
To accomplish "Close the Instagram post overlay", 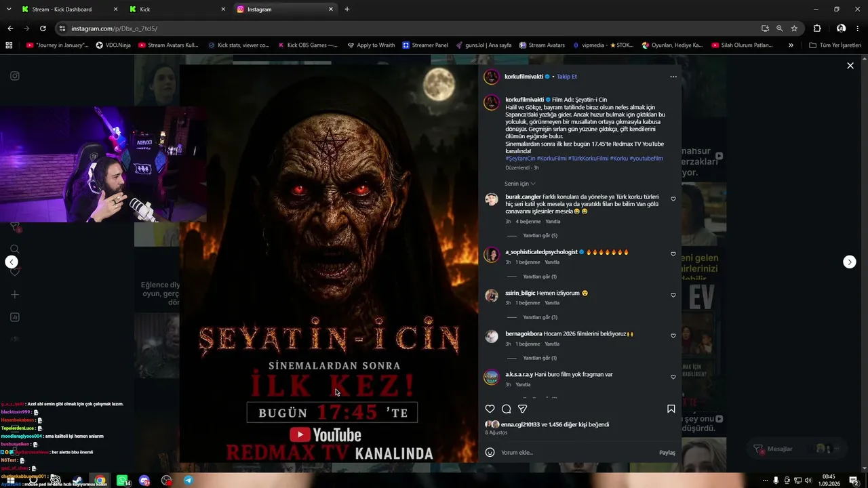I will [850, 66].
